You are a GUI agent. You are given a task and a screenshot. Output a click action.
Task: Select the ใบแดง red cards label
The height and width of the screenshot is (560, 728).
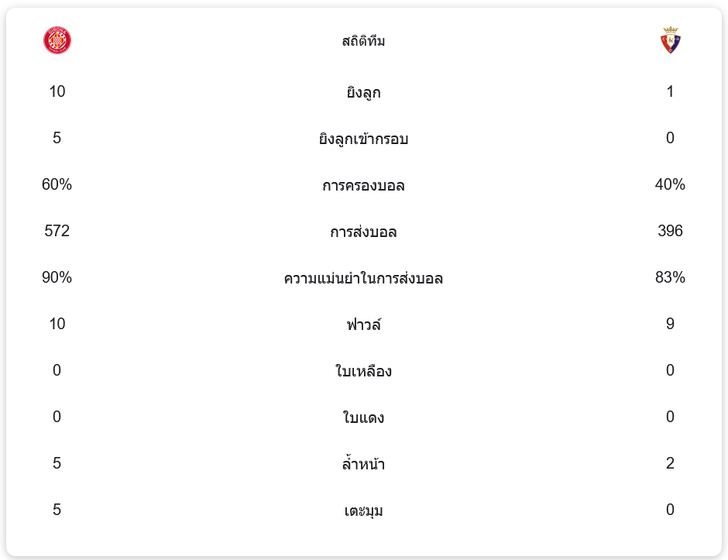coord(363,418)
